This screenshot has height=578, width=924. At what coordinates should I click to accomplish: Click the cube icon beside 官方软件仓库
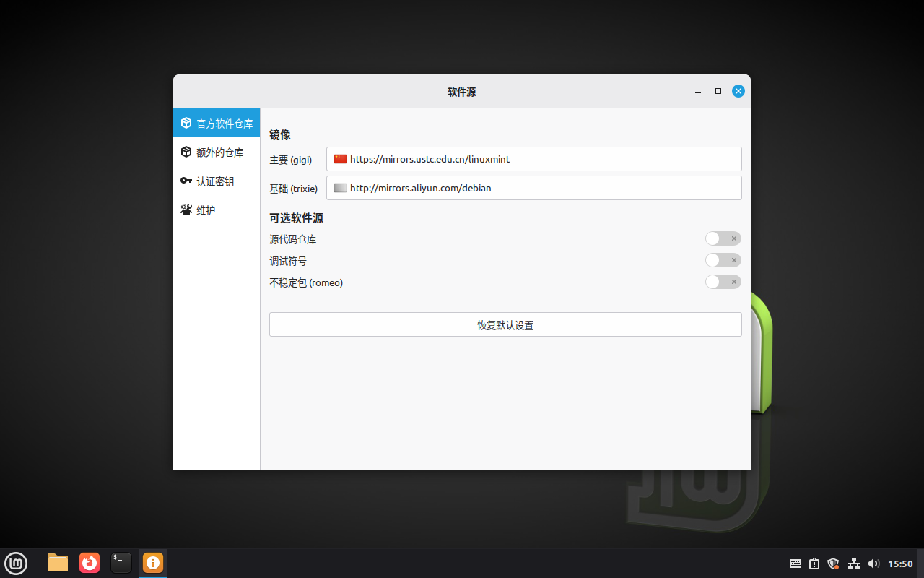[186, 124]
